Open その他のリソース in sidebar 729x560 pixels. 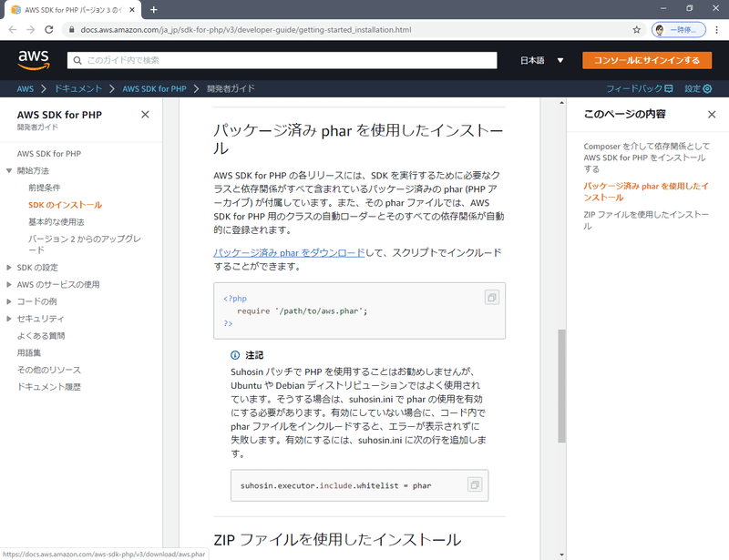click(49, 371)
